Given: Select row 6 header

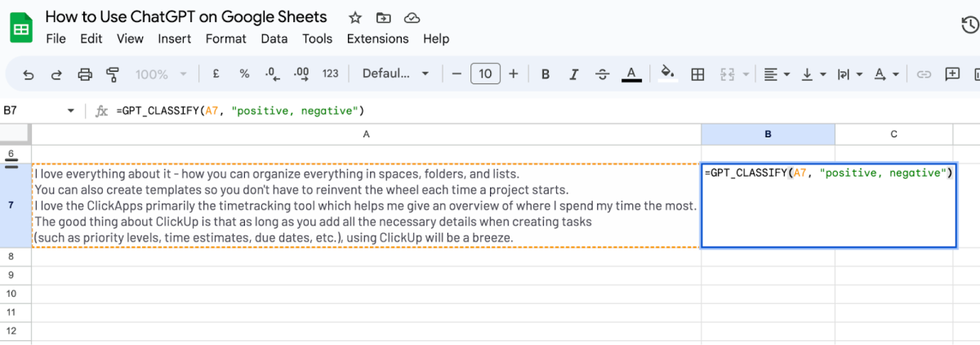Looking at the screenshot, I should (11, 154).
